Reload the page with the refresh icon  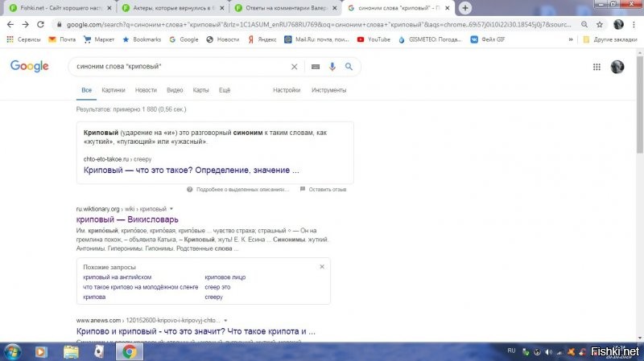click(40, 25)
